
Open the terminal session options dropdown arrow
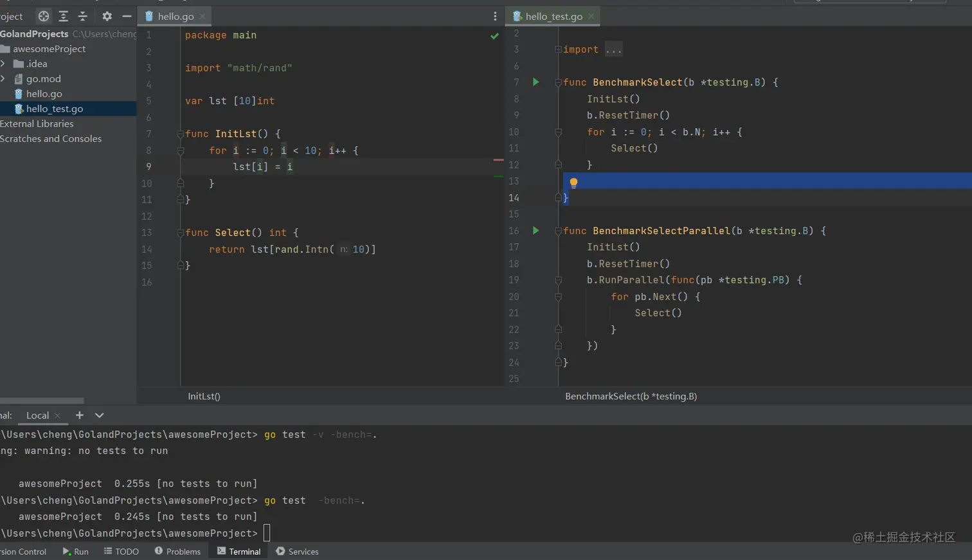point(99,415)
